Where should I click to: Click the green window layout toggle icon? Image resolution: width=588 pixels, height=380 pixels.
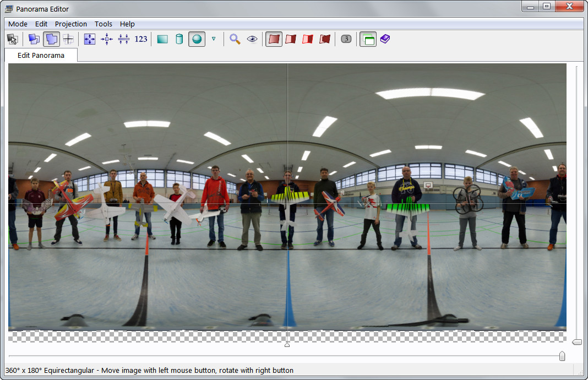click(368, 39)
